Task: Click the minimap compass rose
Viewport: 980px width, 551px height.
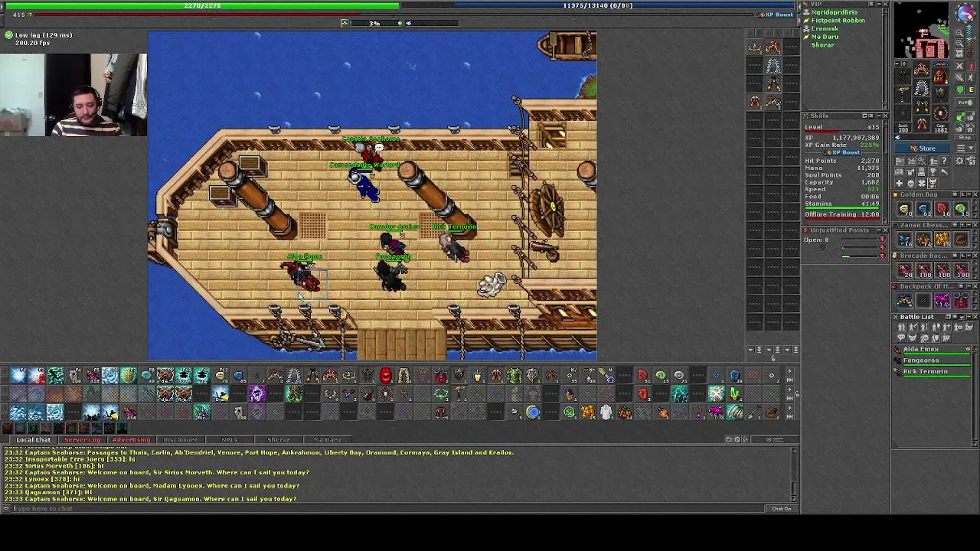Action: coord(966,12)
